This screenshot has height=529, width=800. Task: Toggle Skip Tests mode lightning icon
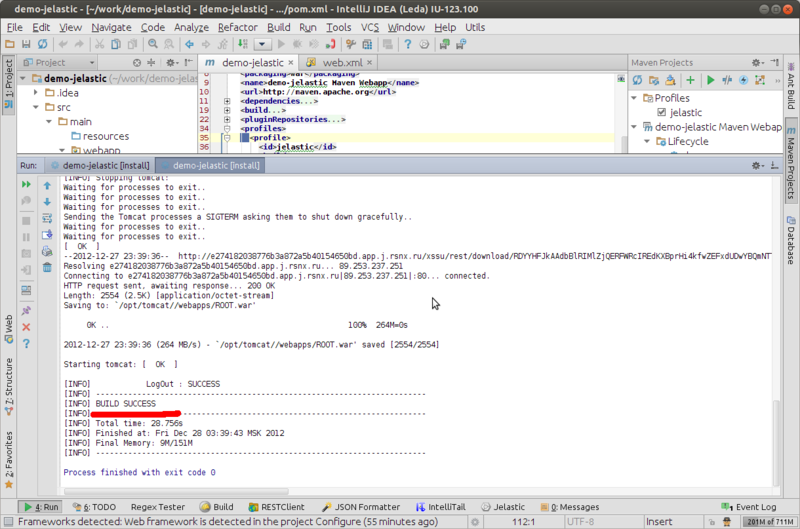743,80
